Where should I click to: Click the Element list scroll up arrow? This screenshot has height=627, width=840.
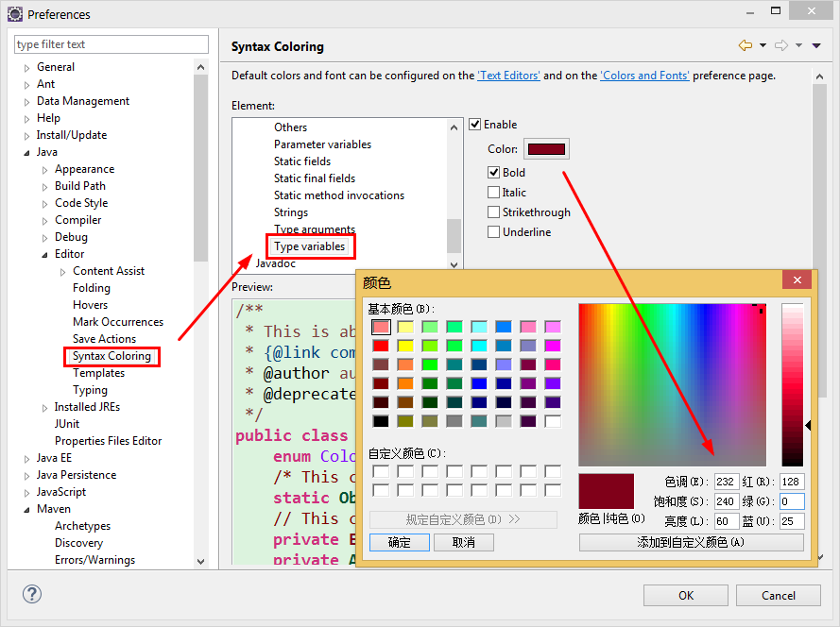pos(454,127)
